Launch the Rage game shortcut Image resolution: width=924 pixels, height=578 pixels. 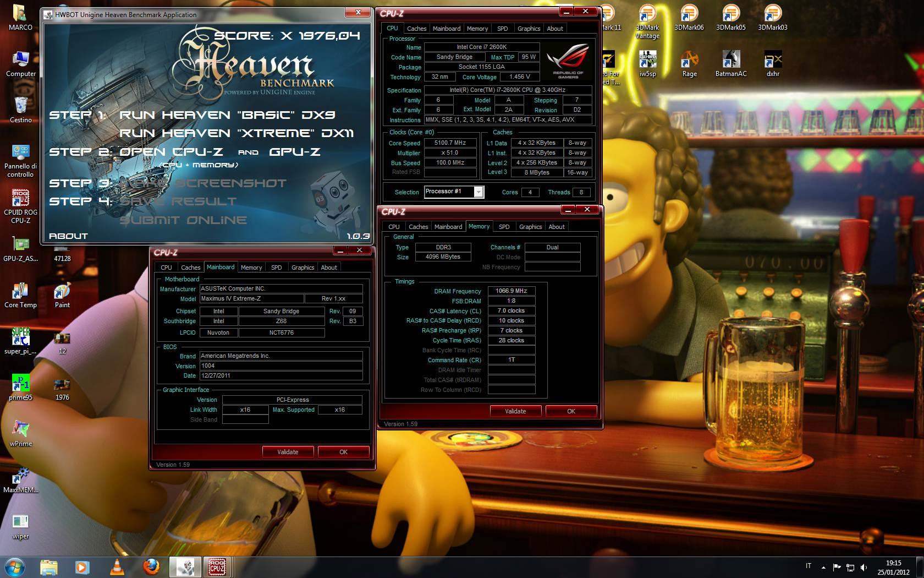pyautogui.click(x=689, y=63)
